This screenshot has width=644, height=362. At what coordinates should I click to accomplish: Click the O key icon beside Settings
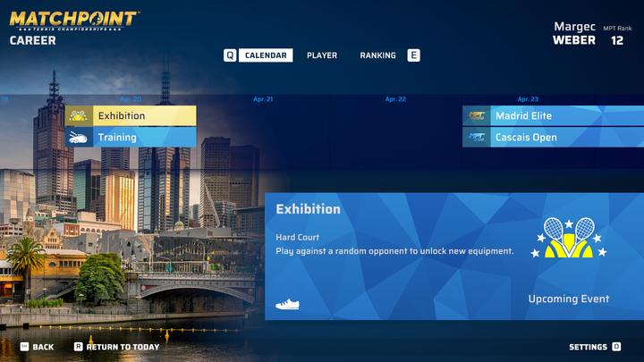coord(616,347)
